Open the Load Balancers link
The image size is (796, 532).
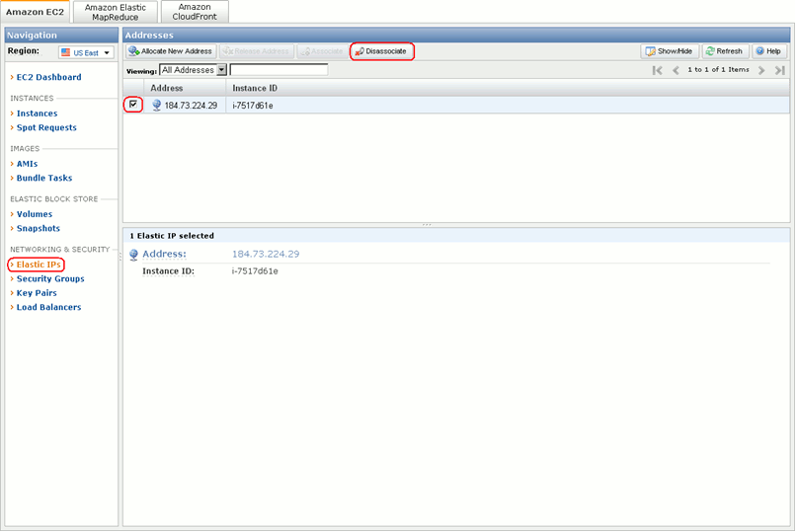48,307
